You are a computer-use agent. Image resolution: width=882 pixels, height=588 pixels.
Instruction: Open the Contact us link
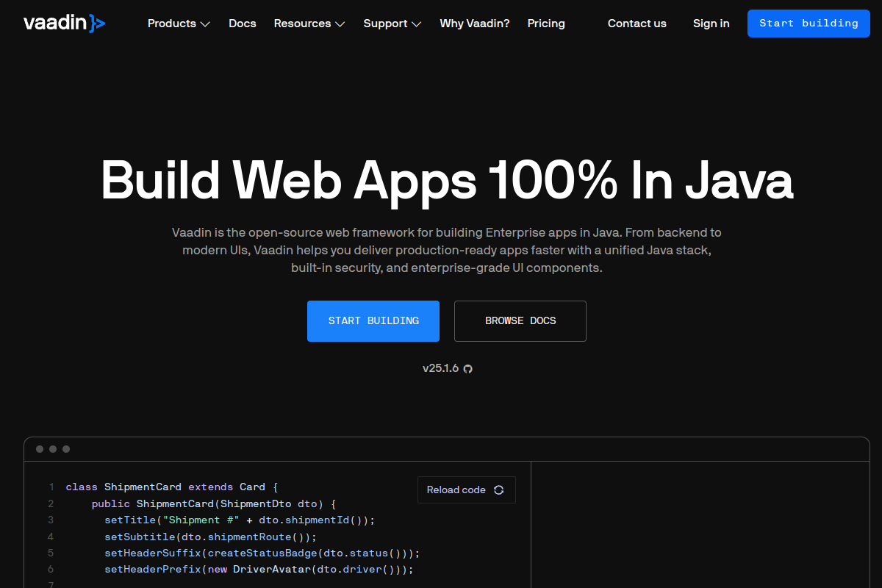pos(637,24)
